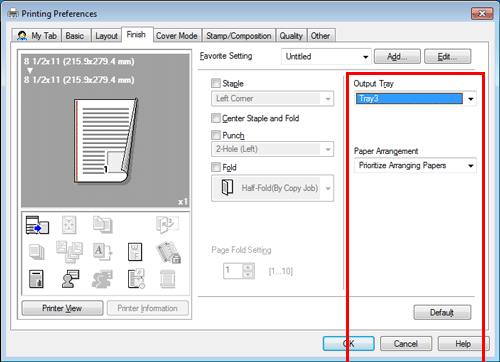Go to the Layout tab
Screen dimensions: 500x362
(106, 36)
